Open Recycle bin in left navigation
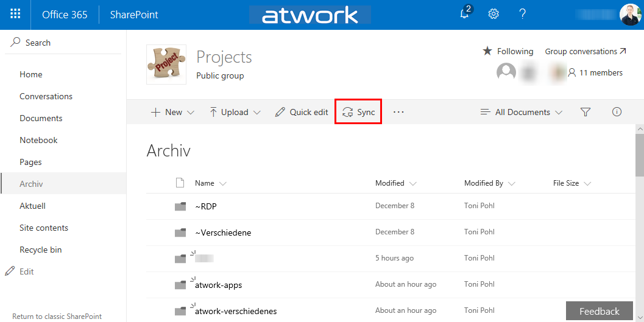This screenshot has width=644, height=322. [41, 250]
